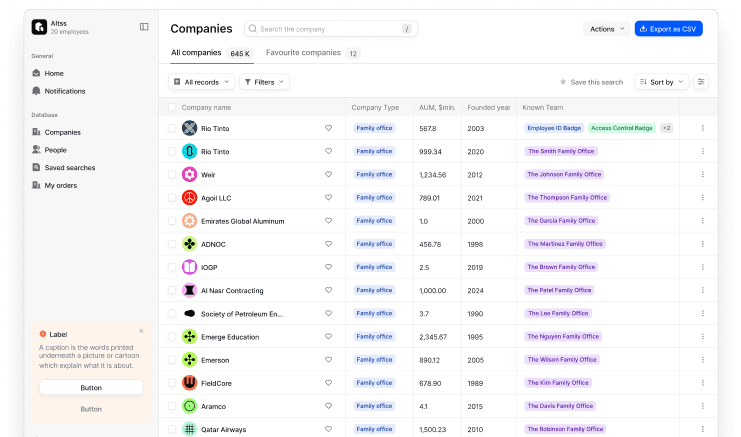Click the IOGP company logo

click(x=190, y=267)
